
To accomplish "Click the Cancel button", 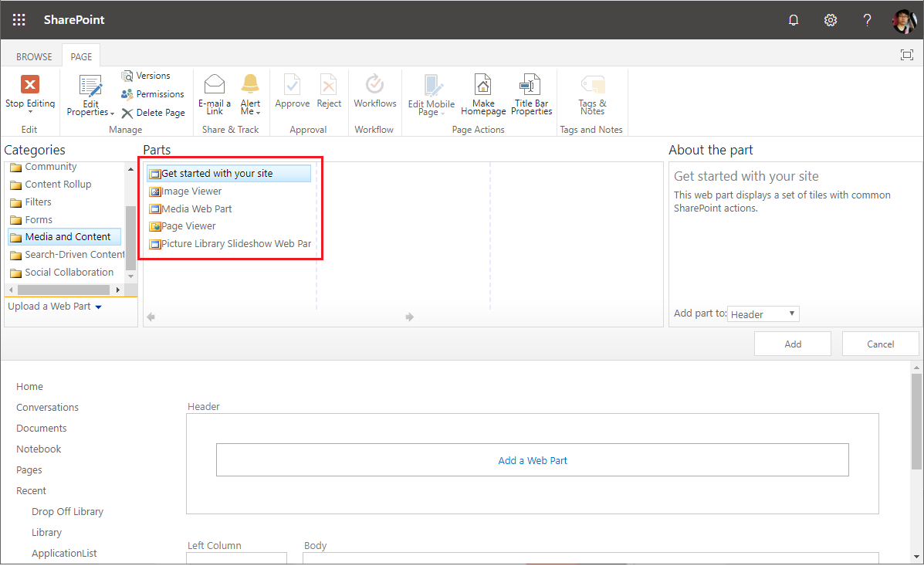I will (x=881, y=344).
